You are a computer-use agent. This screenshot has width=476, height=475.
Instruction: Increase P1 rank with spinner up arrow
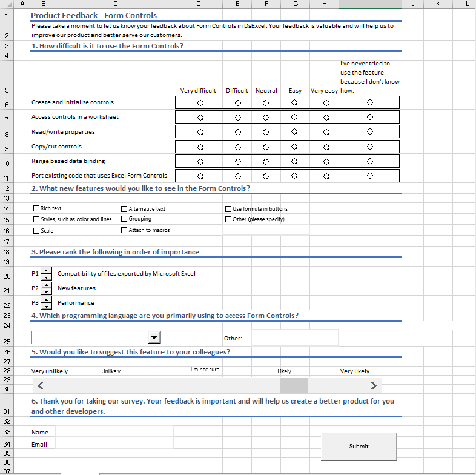click(x=46, y=271)
